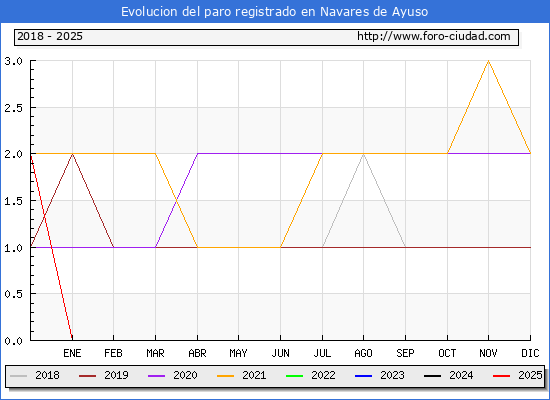Click the 1.5 y-axis value
This screenshot has height=400, width=550.
[x=13, y=201]
